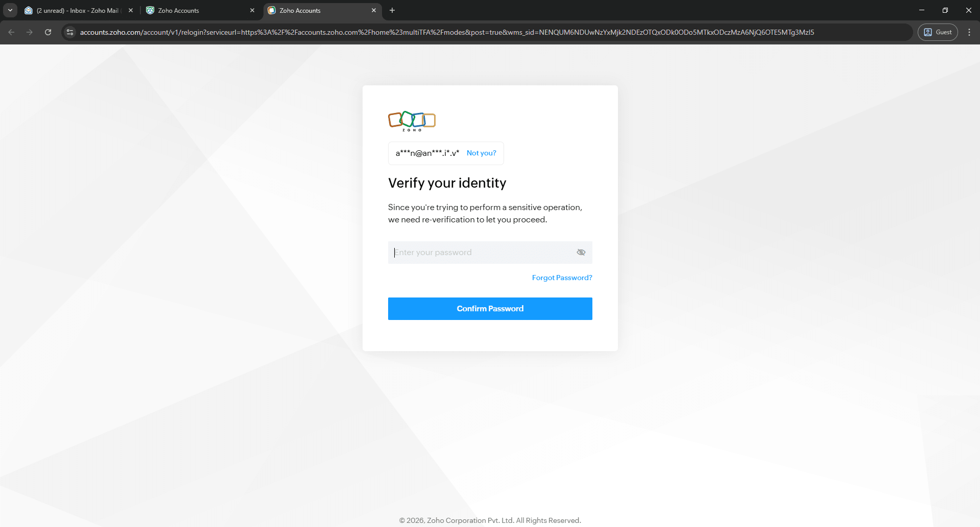980x527 pixels.
Task: Open site information icon in address bar
Action: 70,32
